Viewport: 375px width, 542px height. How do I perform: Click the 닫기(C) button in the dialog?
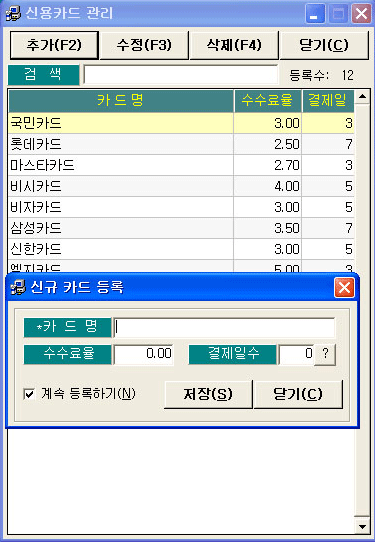tap(298, 394)
